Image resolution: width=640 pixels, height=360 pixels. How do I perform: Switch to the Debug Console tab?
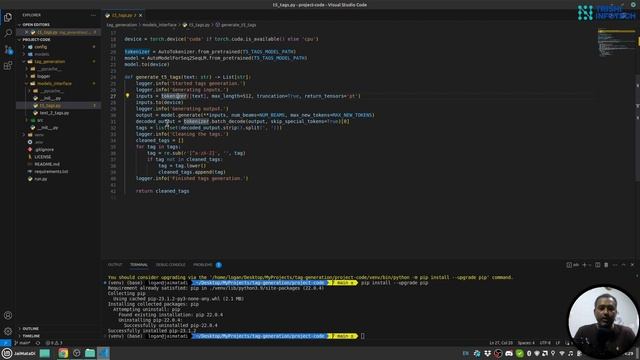coord(171,265)
